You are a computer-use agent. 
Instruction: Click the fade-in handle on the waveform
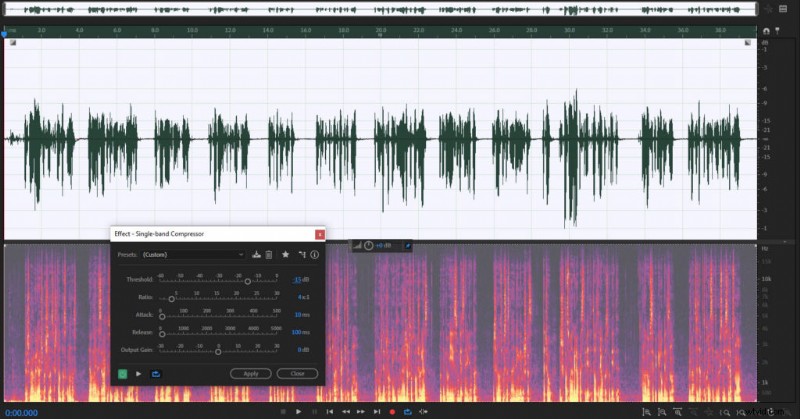pos(13,43)
